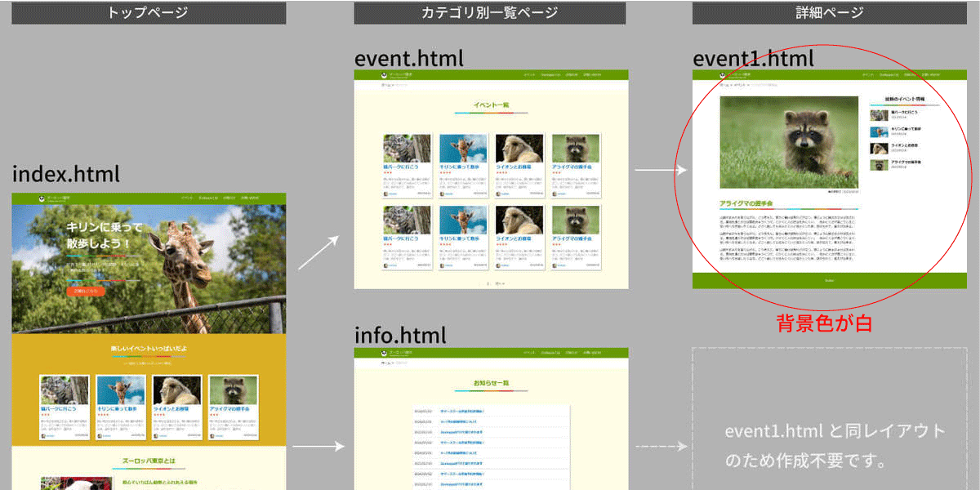Click the last nav link in event.html header

pos(591,75)
